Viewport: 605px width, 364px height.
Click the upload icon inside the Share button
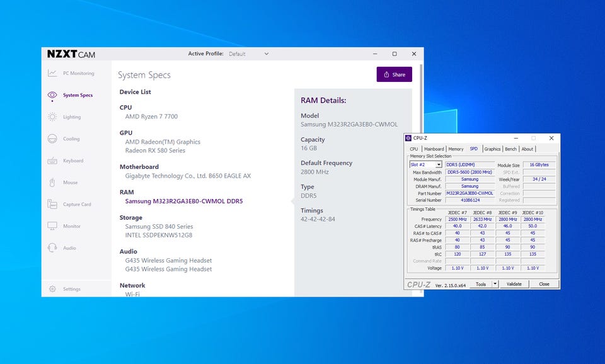[386, 74]
